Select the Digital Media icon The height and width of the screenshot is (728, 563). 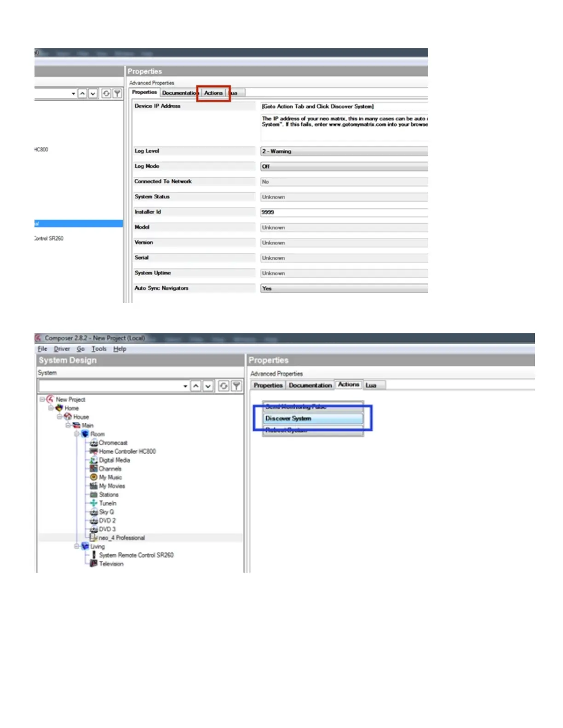point(94,460)
